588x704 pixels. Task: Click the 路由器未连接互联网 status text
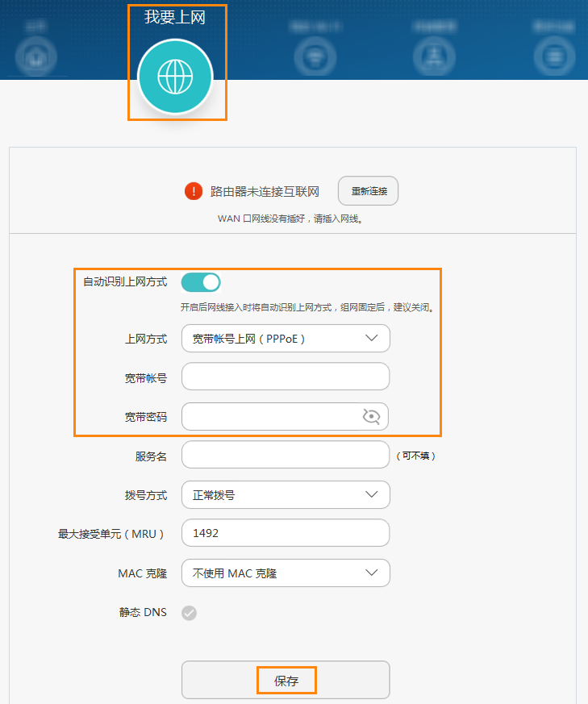pyautogui.click(x=265, y=192)
